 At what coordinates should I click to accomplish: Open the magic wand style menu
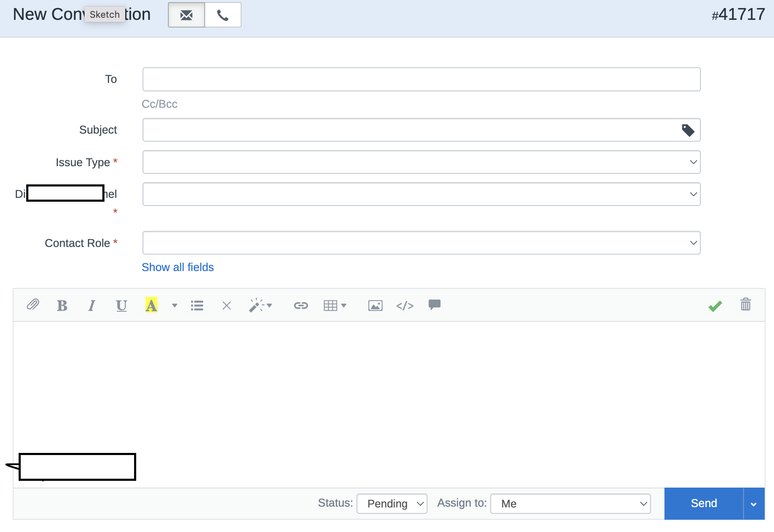click(x=260, y=305)
